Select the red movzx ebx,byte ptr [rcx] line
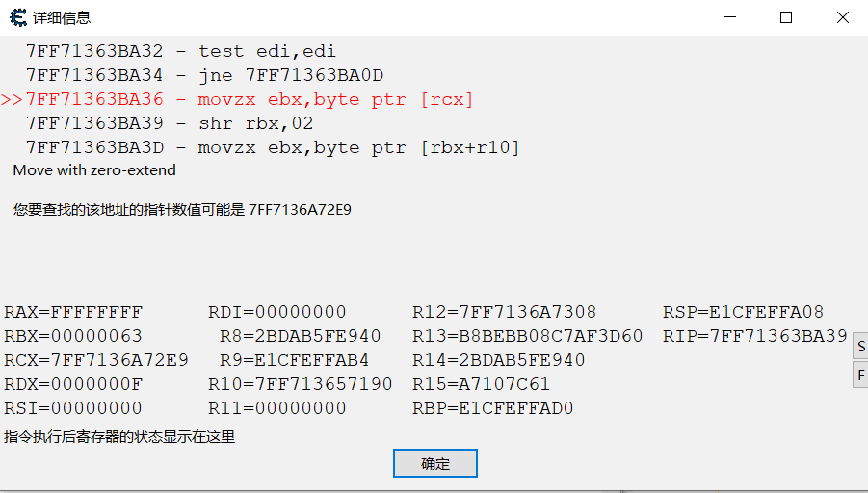The height and width of the screenshot is (493, 868). 237,99
